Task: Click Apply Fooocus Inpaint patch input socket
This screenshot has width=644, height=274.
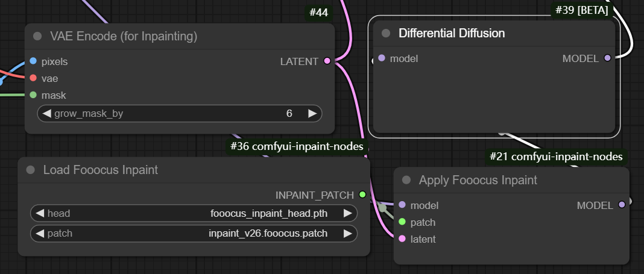Action: (x=402, y=222)
